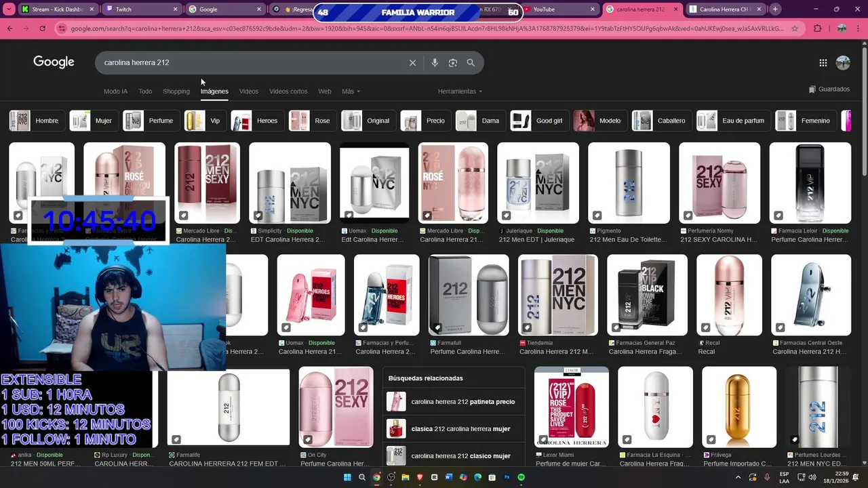Open a new browser tab with plus
Screen dimensions: 868x488
(x=775, y=9)
